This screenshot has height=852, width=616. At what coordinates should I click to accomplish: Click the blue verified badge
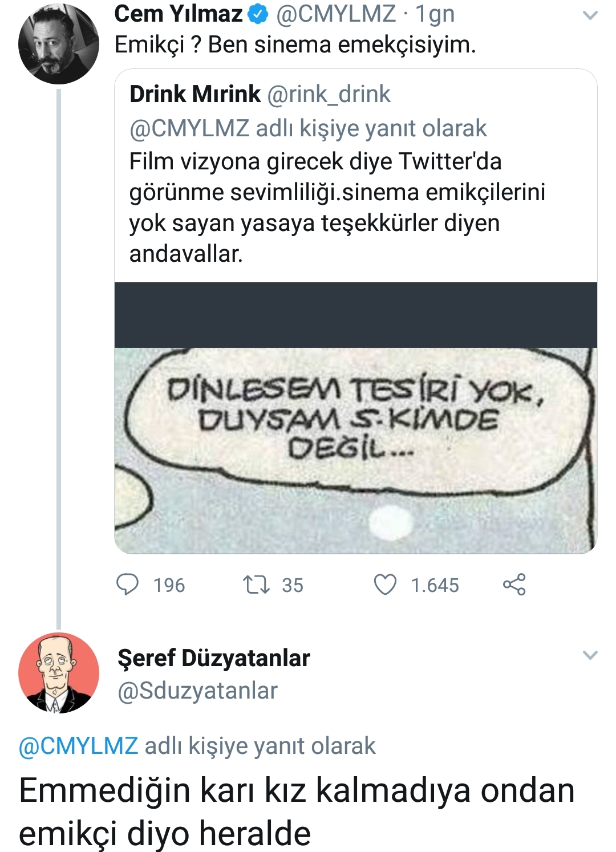(258, 15)
